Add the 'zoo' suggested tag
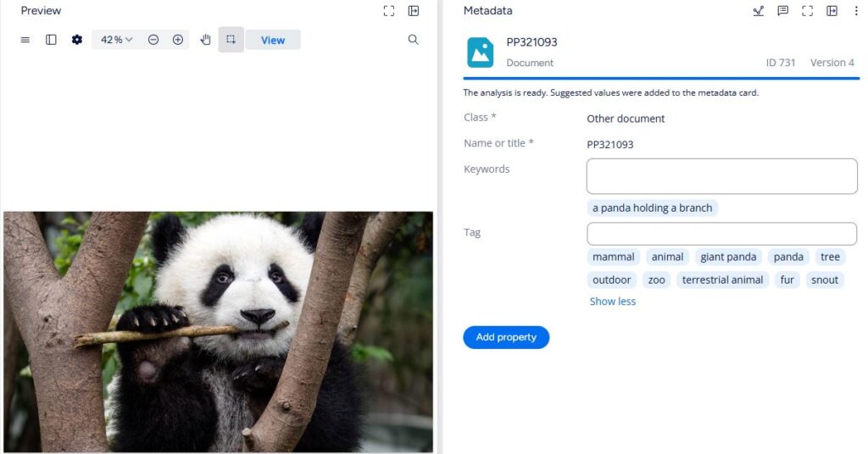 click(657, 280)
